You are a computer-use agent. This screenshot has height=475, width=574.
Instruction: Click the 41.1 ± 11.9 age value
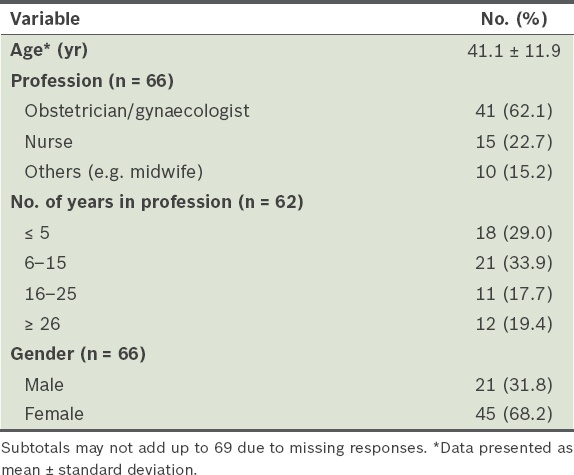point(514,51)
